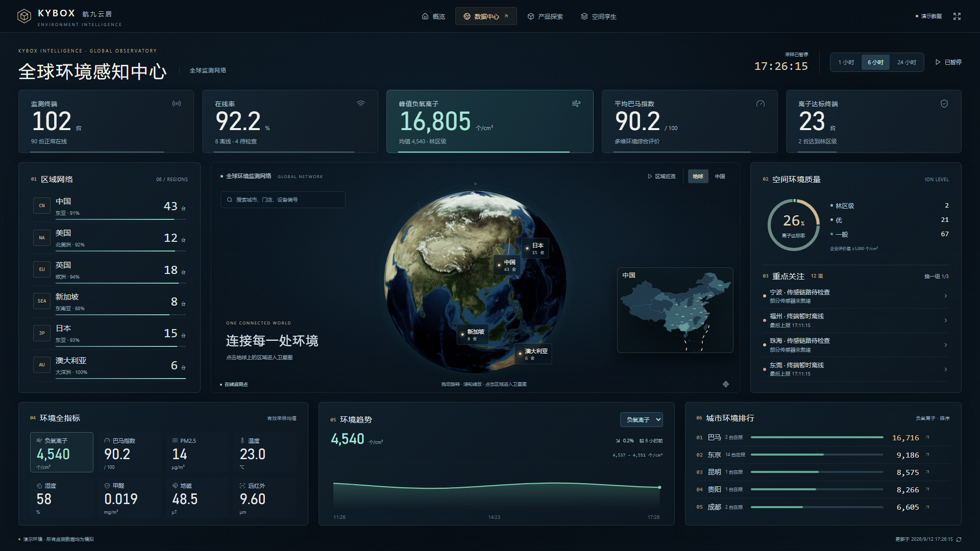980x551 pixels.
Task: Select the 巴马指数 metric tile
Action: coord(129,453)
